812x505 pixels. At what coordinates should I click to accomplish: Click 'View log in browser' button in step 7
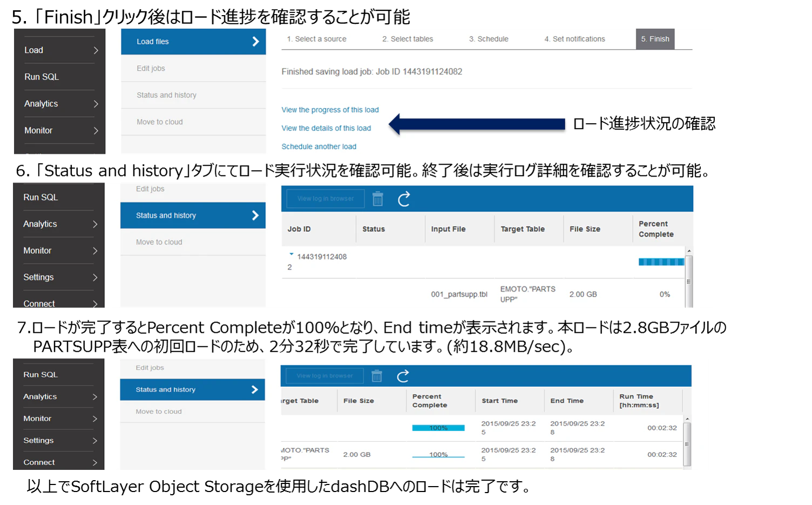[x=324, y=376]
